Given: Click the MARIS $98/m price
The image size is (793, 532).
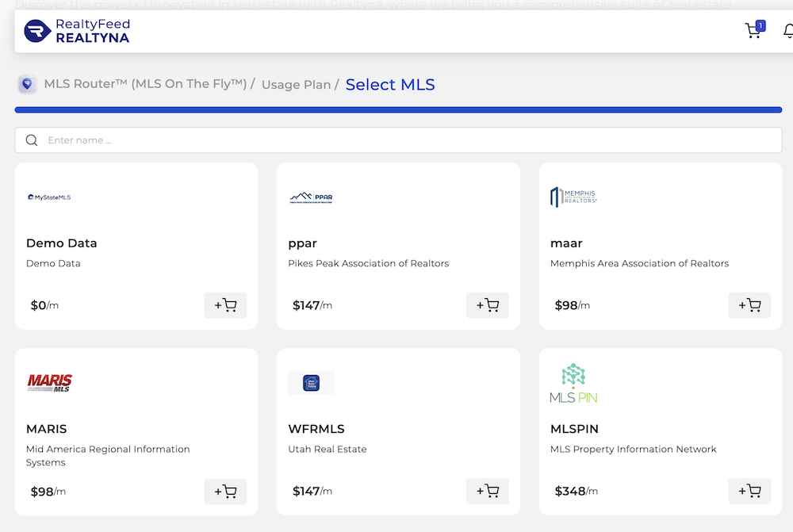Looking at the screenshot, I should click(48, 492).
